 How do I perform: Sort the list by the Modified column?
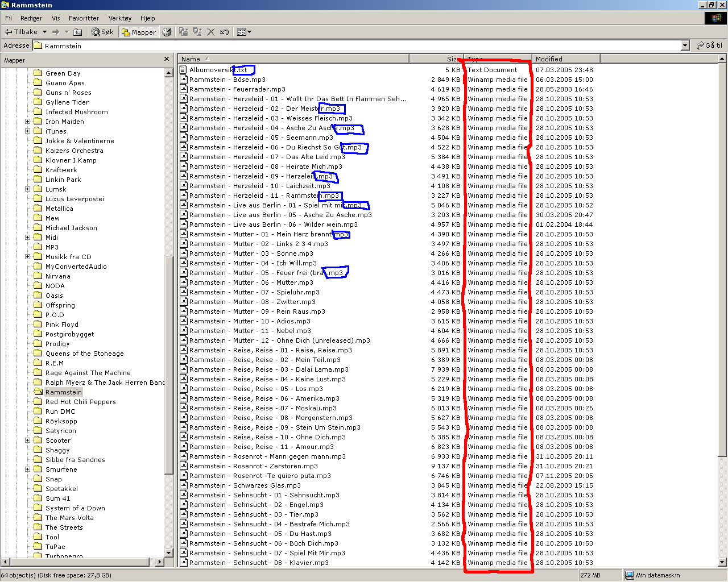566,59
